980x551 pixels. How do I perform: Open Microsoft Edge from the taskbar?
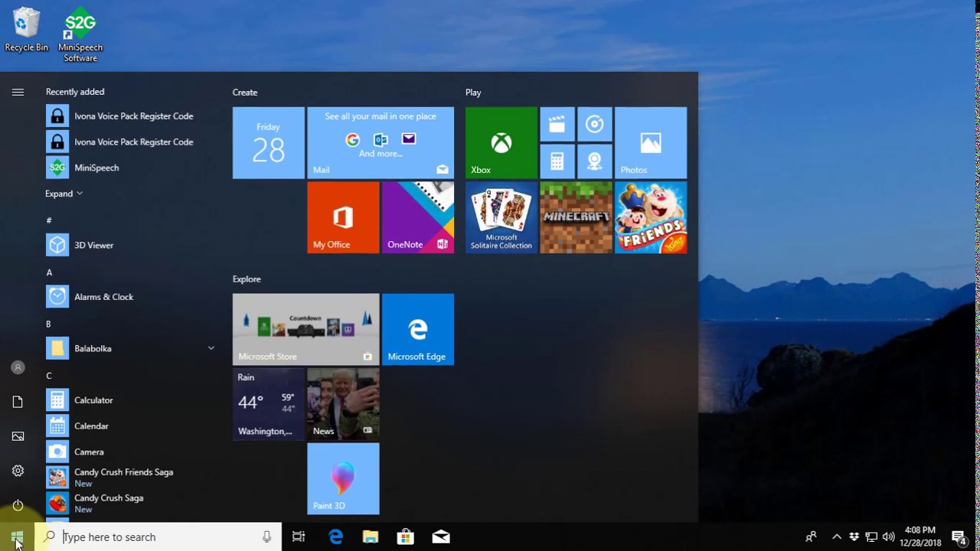coord(336,537)
